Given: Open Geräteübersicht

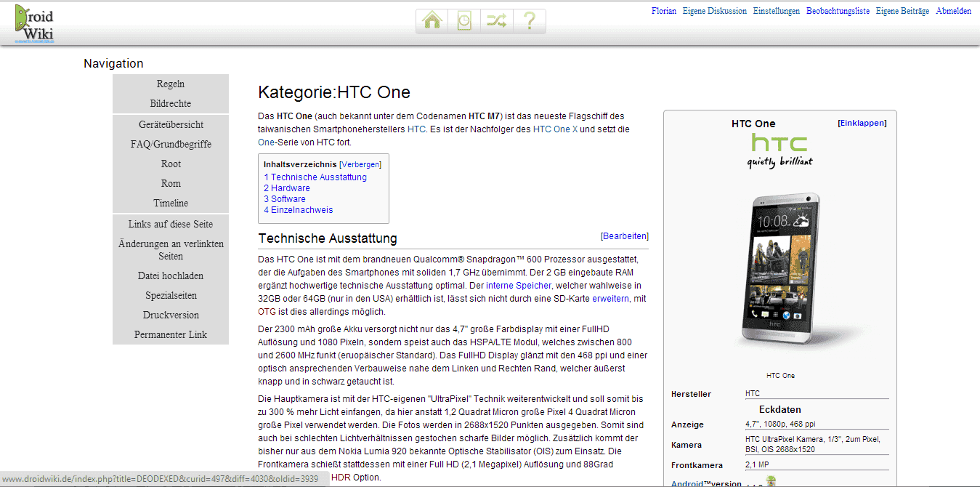Looking at the screenshot, I should click(x=171, y=124).
